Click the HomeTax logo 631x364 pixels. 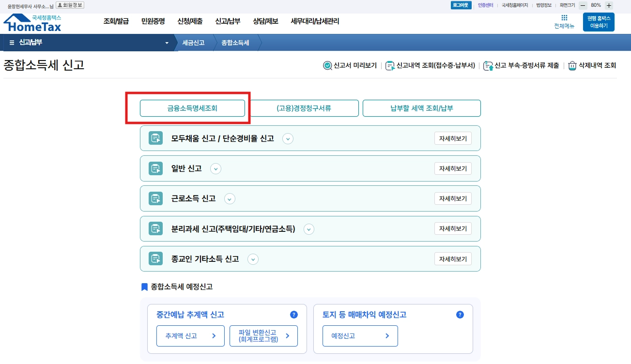click(32, 23)
